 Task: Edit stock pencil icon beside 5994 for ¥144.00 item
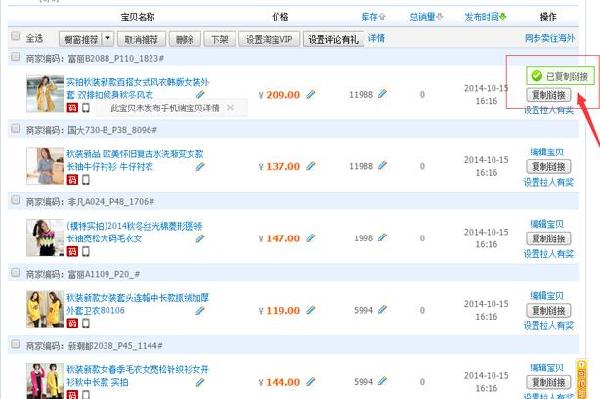pyautogui.click(x=382, y=381)
